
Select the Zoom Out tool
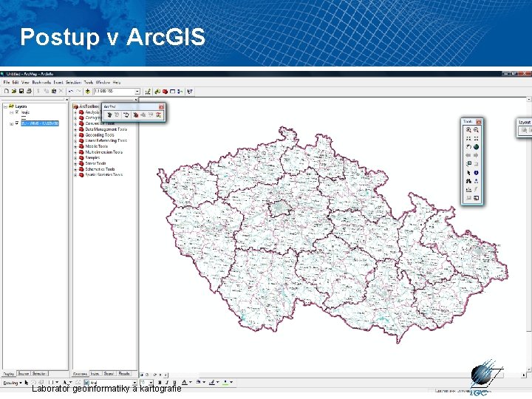tap(476, 130)
